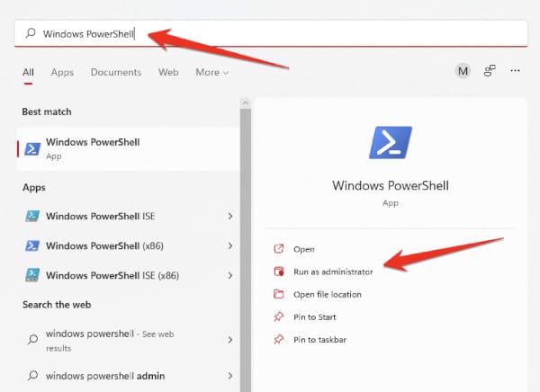Switch to the All tab
540x392 pixels.
(28, 72)
